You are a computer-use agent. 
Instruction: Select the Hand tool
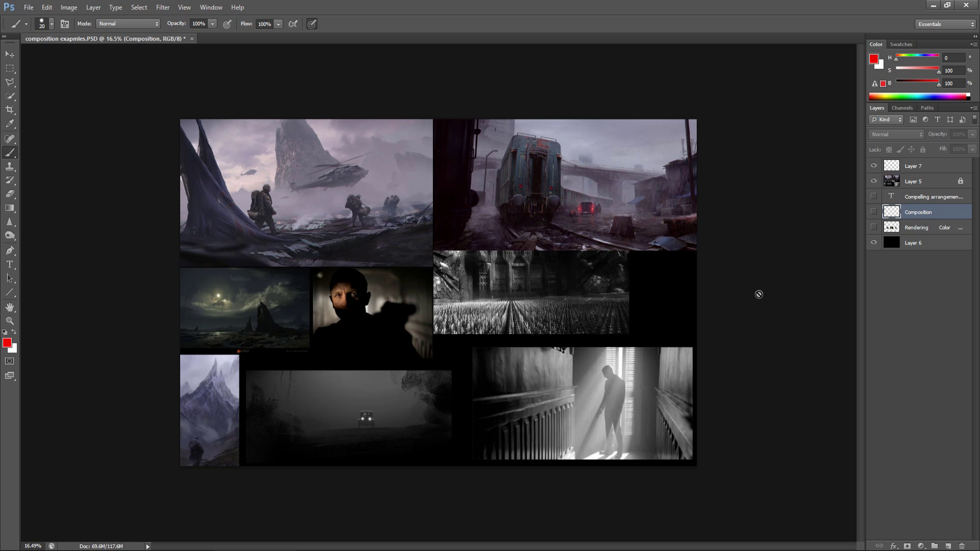tap(10, 307)
